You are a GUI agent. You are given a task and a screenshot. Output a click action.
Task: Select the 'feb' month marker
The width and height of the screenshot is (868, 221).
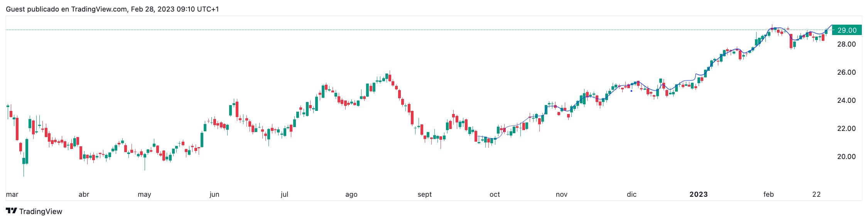[x=768, y=194]
